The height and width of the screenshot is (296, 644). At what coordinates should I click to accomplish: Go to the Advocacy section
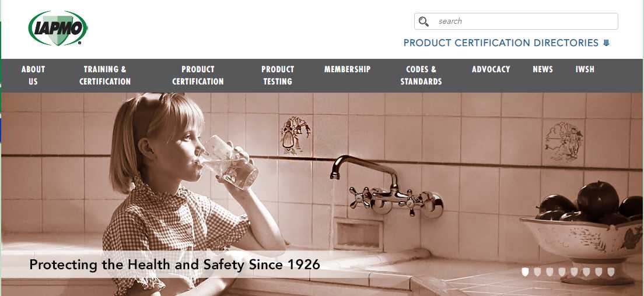point(491,69)
